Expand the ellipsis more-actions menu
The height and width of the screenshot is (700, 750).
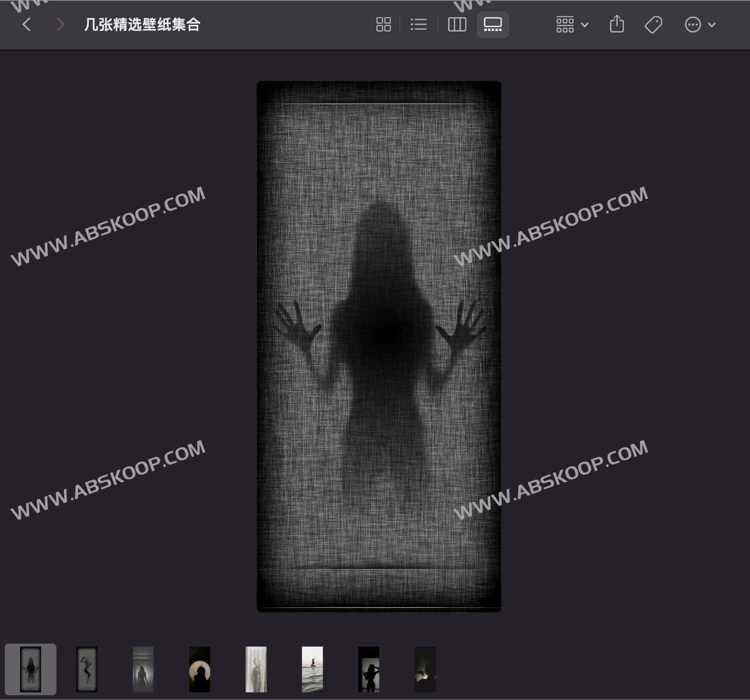pyautogui.click(x=699, y=24)
